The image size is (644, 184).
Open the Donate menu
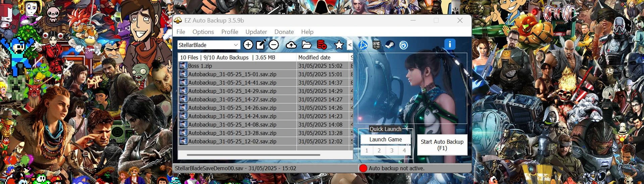coord(284,32)
